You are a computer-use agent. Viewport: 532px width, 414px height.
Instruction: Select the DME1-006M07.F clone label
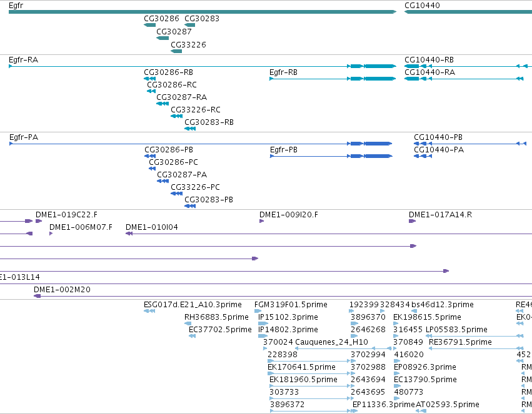click(x=81, y=228)
